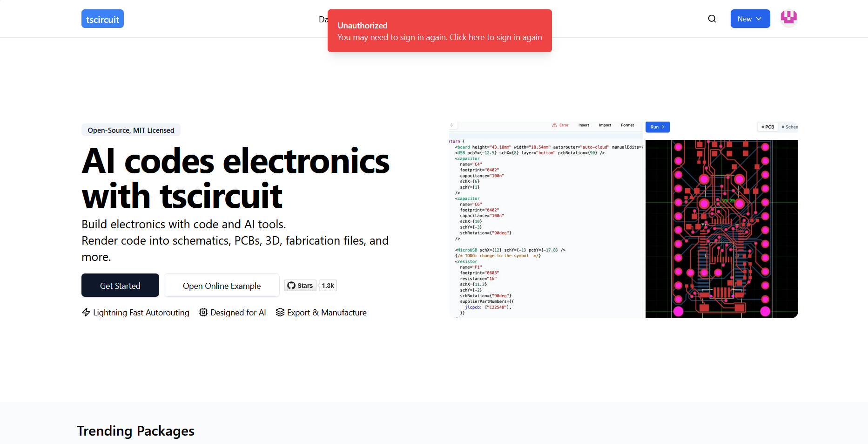
Task: Click the GitHub Stars badge
Action: coord(300,286)
